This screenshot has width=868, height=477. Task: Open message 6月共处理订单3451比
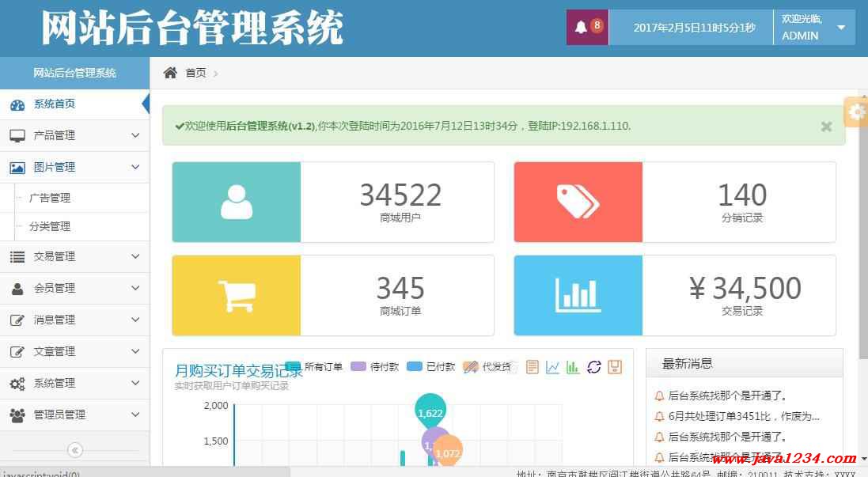coord(744,416)
